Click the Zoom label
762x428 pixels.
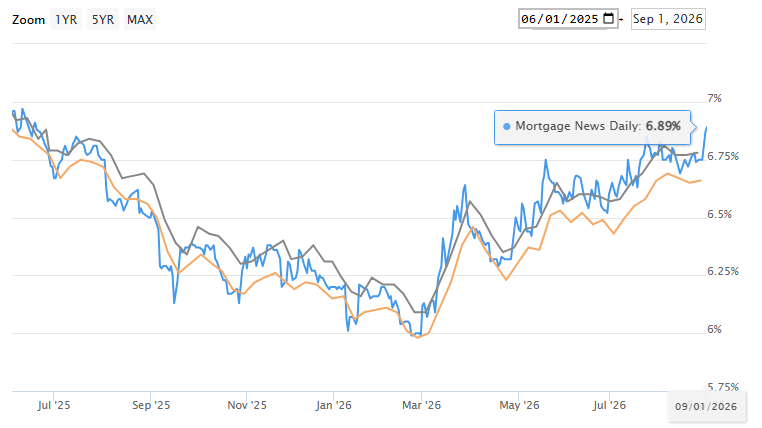29,20
